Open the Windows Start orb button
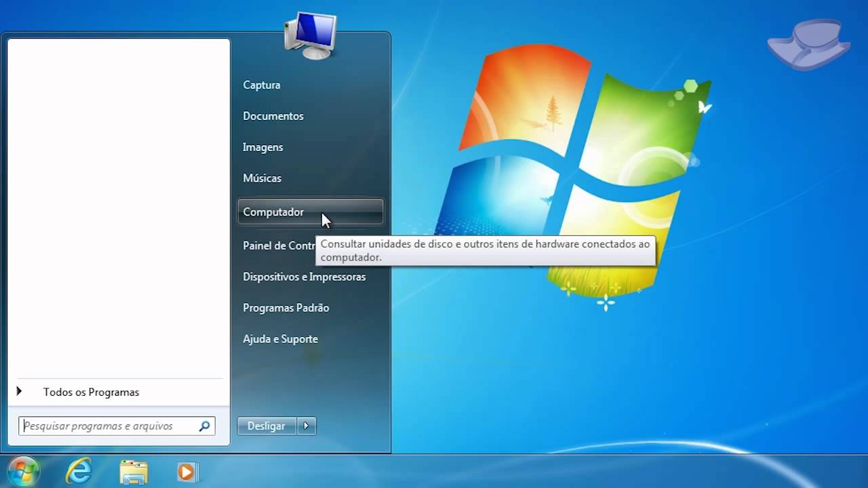This screenshot has width=868, height=488. click(23, 472)
